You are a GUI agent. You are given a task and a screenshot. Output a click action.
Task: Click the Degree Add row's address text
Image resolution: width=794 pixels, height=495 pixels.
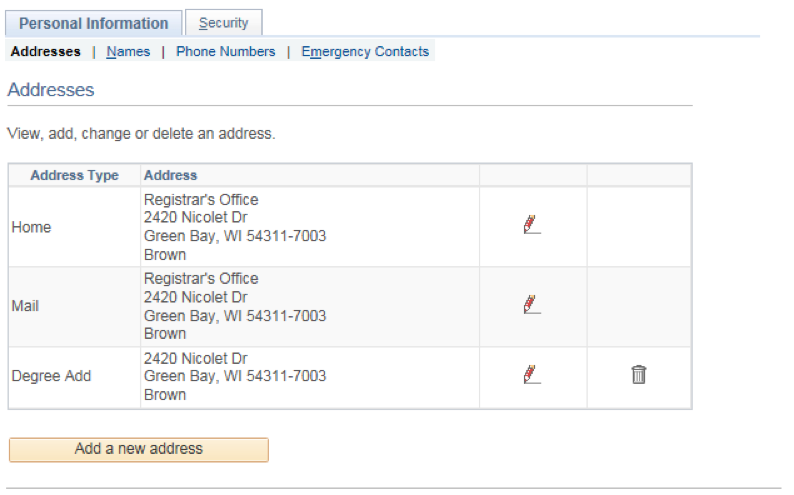pos(235,377)
